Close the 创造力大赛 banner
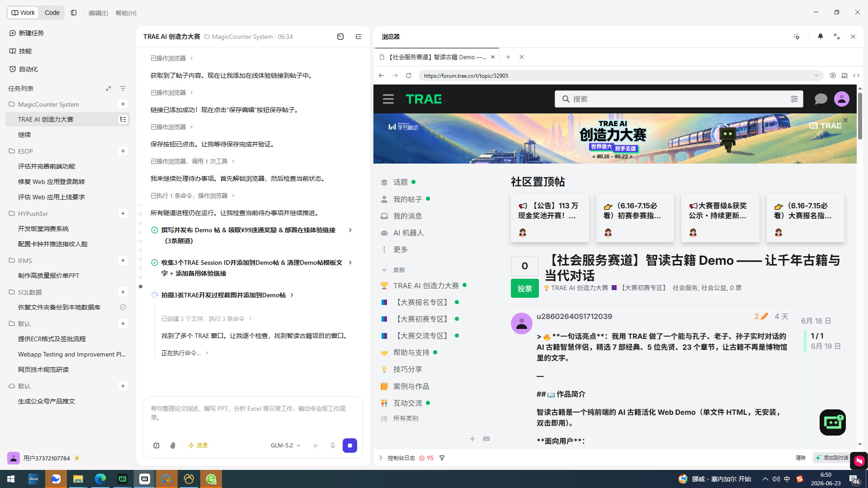 845,120
